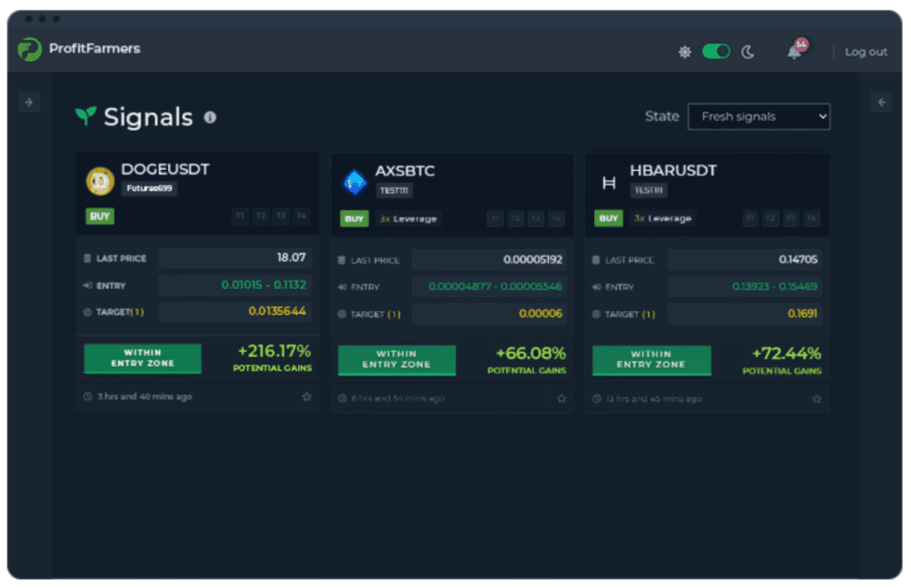The image size is (911, 588).
Task: Click the clock icon on HBARUSDT card
Action: 597,399
